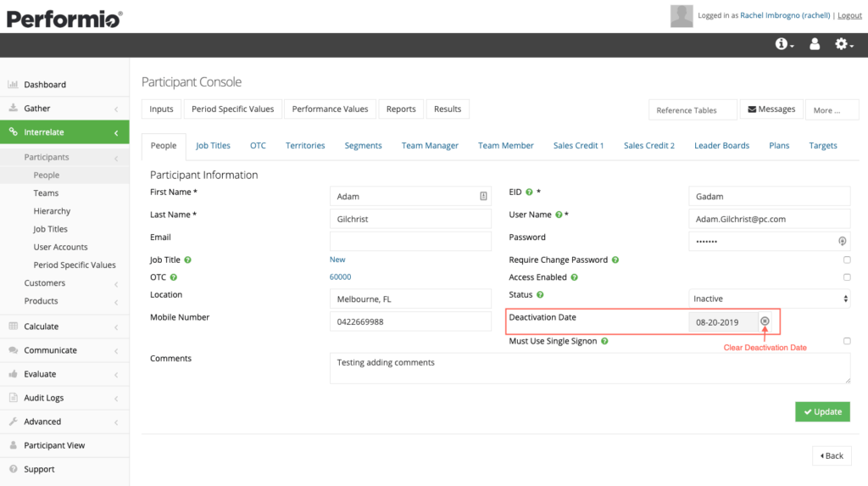
Task: Click the password reveal icon
Action: (842, 241)
